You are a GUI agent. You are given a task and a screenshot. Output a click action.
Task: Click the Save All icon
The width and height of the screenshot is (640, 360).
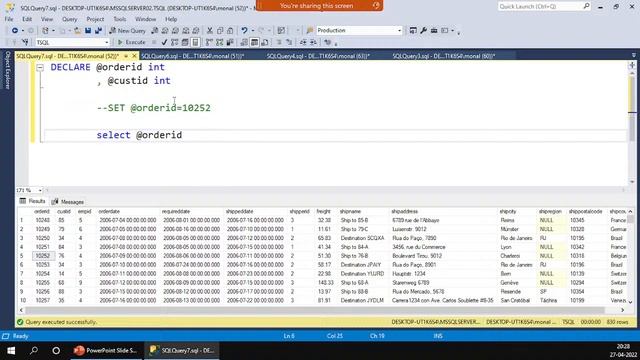[98, 31]
